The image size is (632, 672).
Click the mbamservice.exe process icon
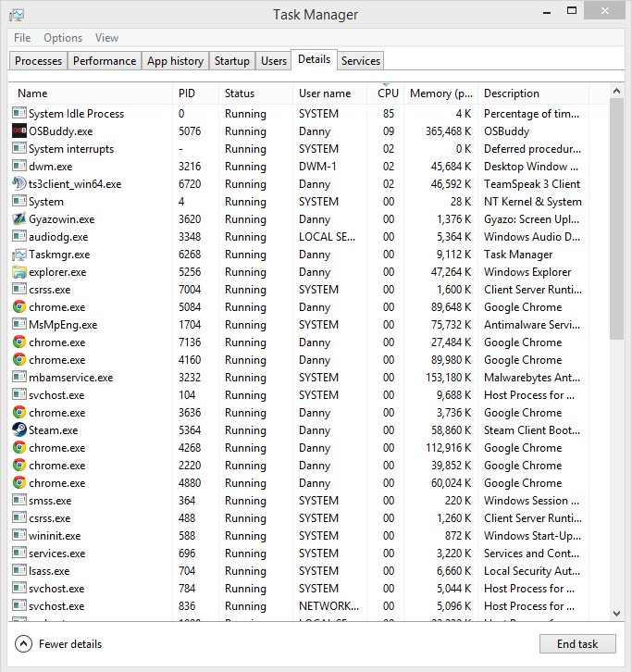pos(19,377)
